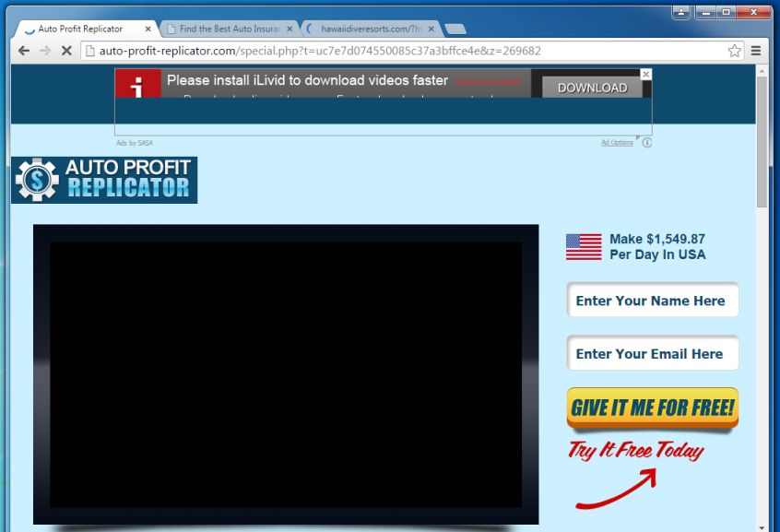Bookmark this page with the star icon
This screenshot has width=780, height=532.
tap(734, 51)
